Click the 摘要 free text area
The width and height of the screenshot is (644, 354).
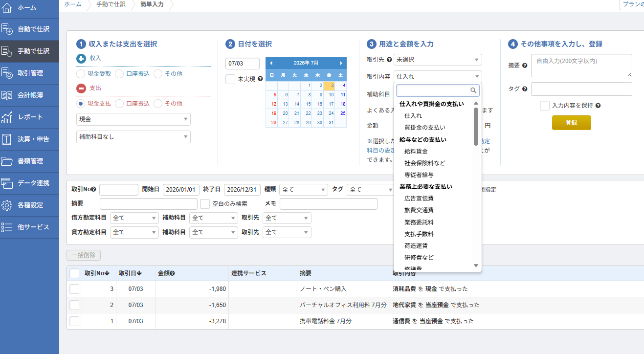coord(582,66)
